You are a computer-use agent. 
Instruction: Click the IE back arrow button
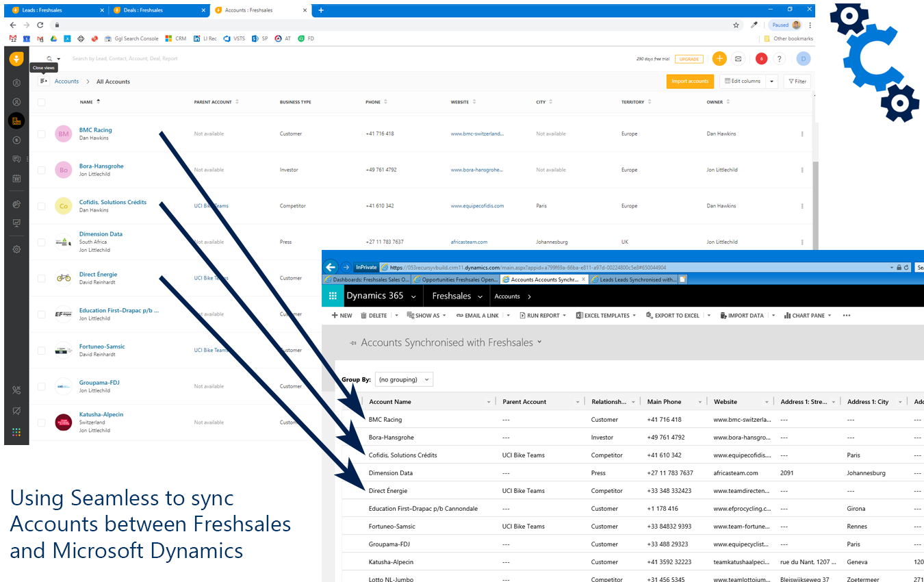331,267
